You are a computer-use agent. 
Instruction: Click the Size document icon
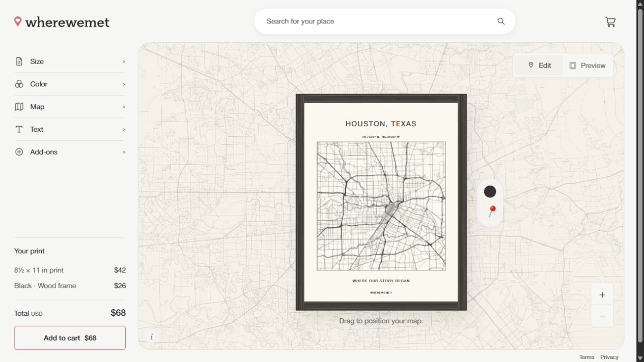pyautogui.click(x=19, y=62)
